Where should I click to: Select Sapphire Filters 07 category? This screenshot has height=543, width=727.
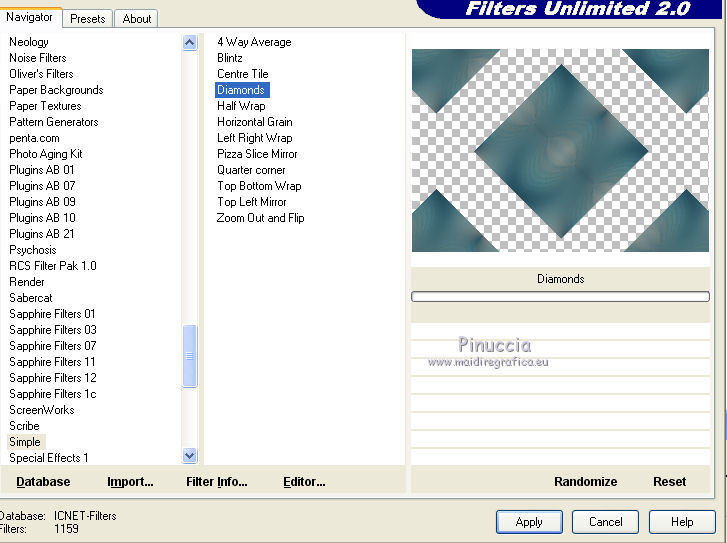53,346
